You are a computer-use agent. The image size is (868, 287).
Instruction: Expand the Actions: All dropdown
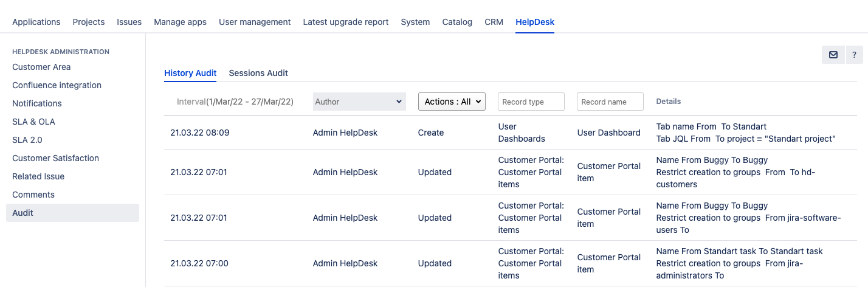pyautogui.click(x=452, y=102)
